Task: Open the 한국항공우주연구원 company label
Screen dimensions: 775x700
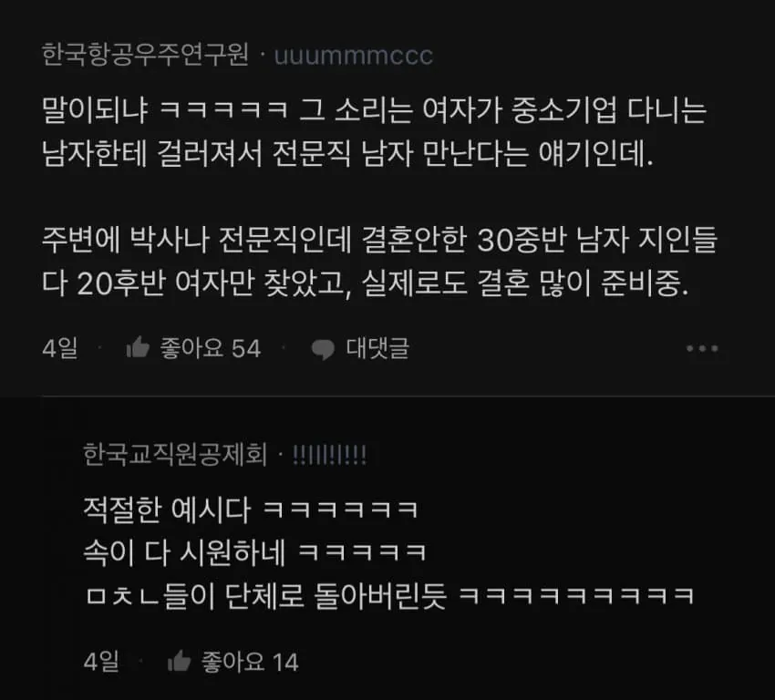Action: click(145, 55)
